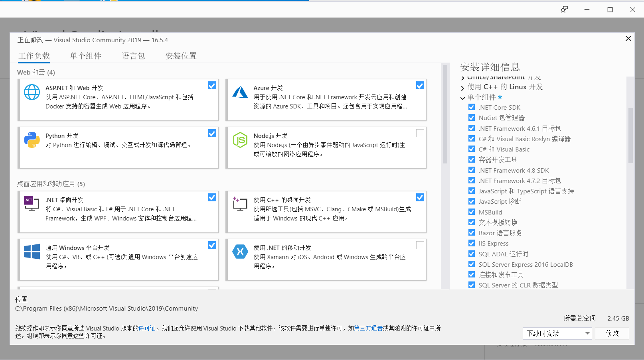Screen dimensions: 644x360
Task: Click the feedback icon in the title bar
Action: tap(564, 10)
